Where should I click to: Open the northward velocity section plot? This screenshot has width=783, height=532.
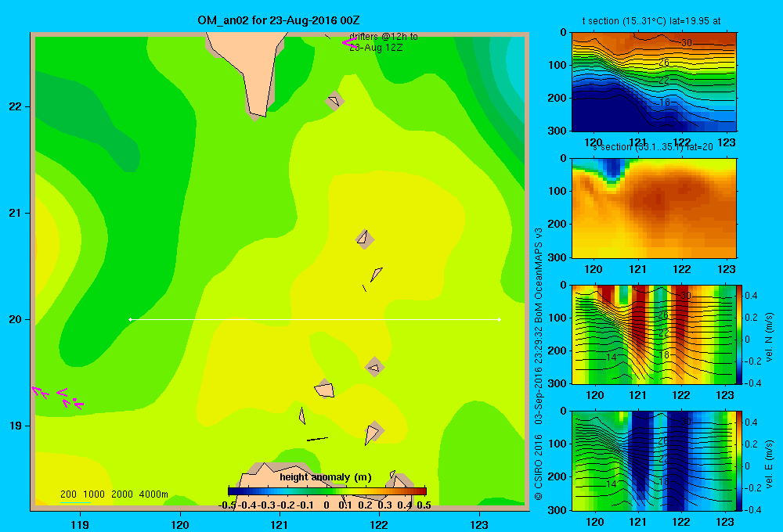pyautogui.click(x=654, y=334)
